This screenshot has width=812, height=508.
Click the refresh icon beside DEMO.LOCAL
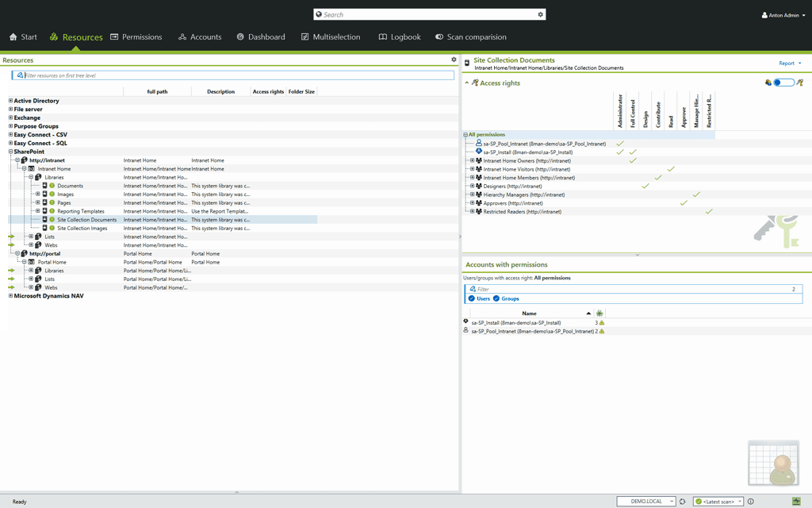[683, 502]
